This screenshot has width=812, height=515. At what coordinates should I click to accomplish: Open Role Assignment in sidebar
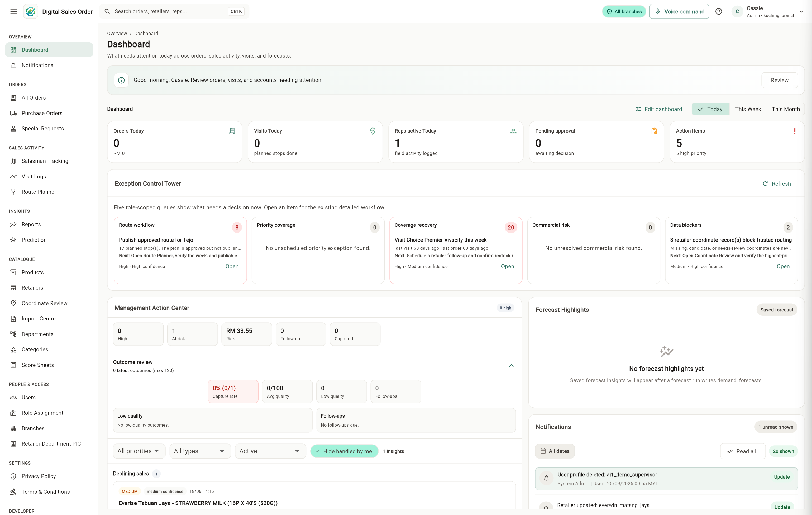[49, 413]
